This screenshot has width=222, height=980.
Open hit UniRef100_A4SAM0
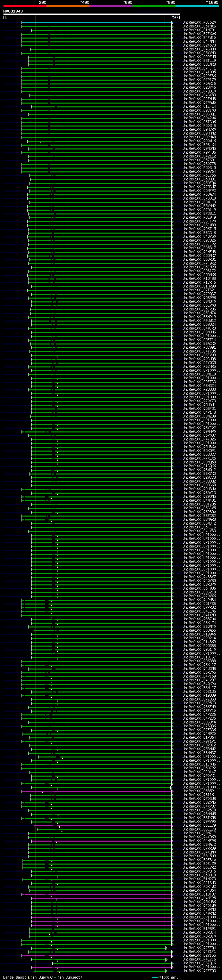coord(199,49)
